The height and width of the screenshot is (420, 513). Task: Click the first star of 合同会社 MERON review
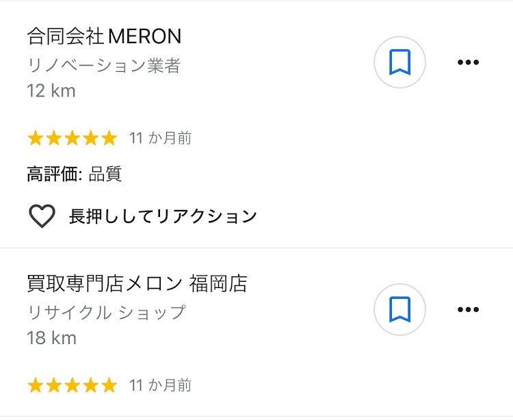pos(35,139)
